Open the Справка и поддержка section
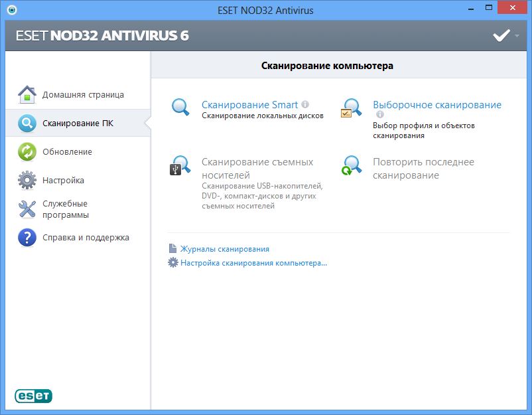This screenshot has height=415, width=532. 86,238
